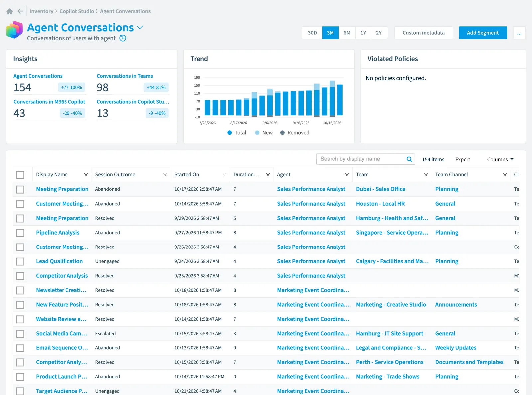Go to the Inventory breadcrumb
532x395 pixels.
[41, 11]
